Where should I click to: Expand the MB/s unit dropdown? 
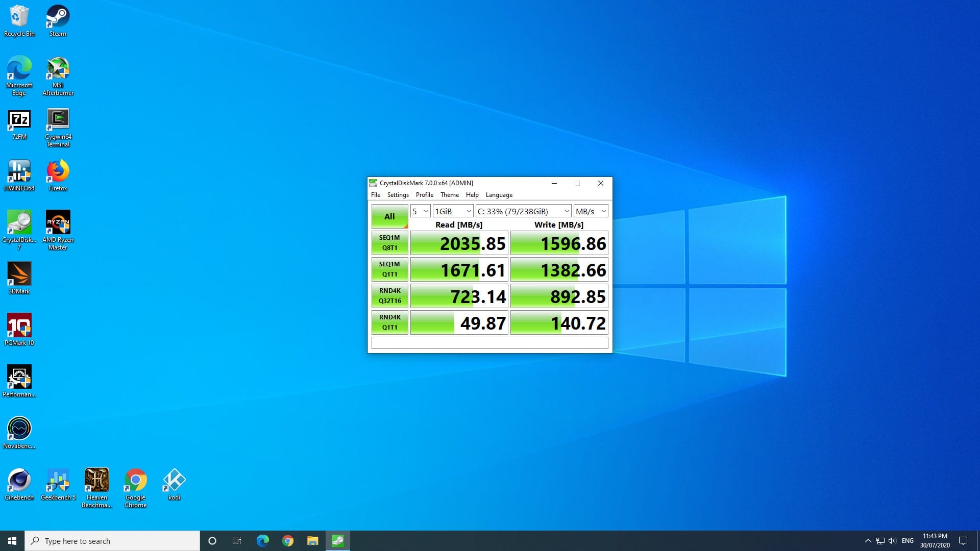pos(591,211)
